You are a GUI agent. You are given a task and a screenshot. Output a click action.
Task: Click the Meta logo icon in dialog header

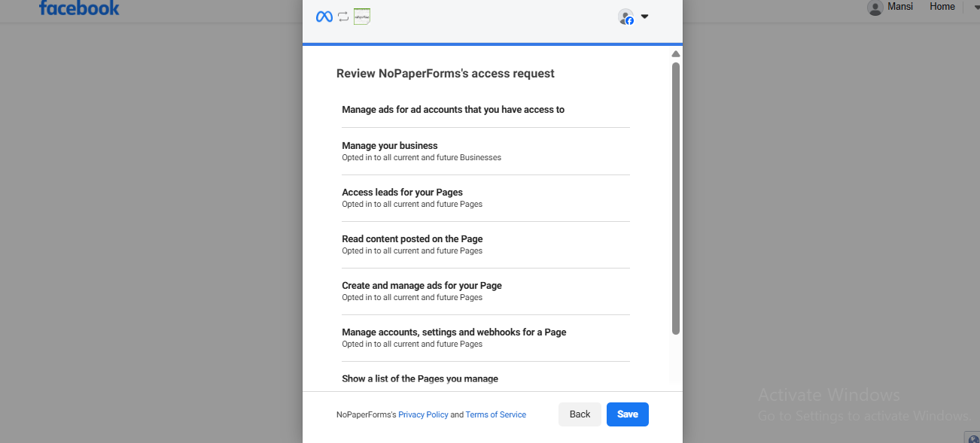324,17
